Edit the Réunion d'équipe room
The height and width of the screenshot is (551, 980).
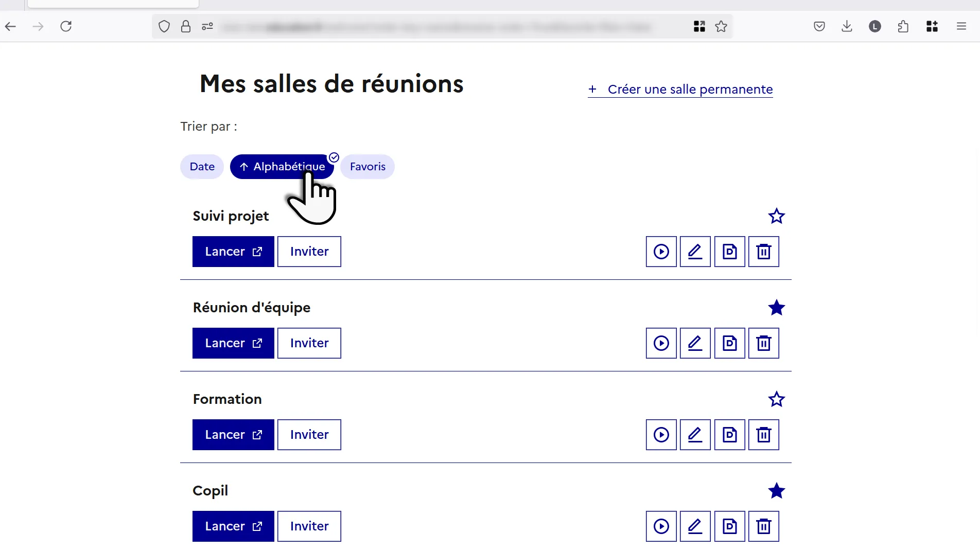coord(695,343)
